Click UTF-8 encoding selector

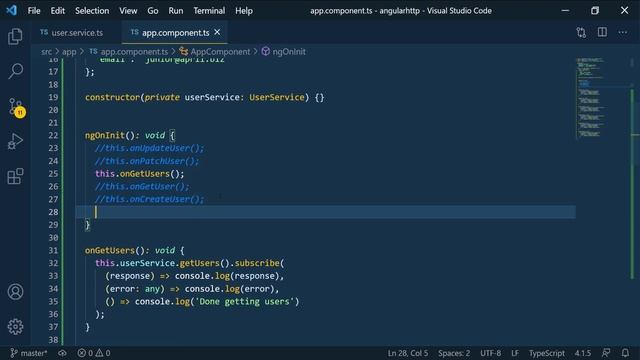point(490,353)
